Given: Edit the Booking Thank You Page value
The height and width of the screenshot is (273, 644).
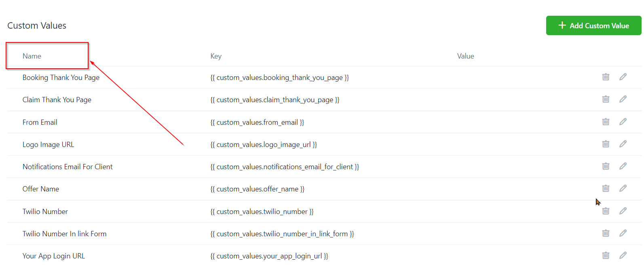Looking at the screenshot, I should point(623,77).
